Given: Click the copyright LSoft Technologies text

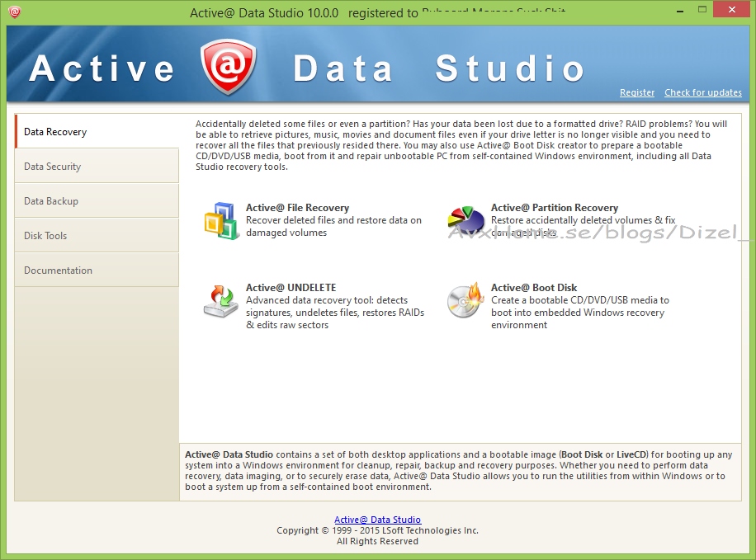Looking at the screenshot, I should point(377,530).
